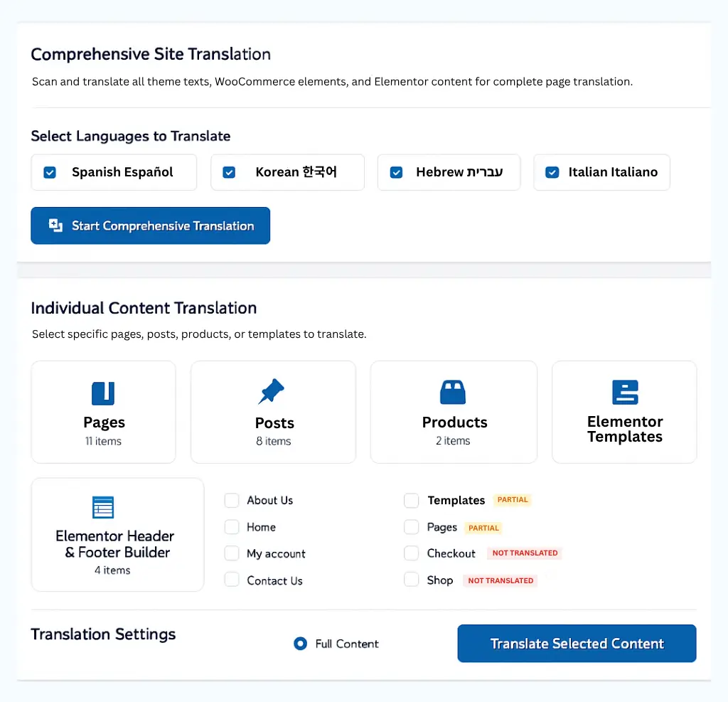Click the translate icon on the blue button
728x702 pixels.
pyautogui.click(x=55, y=225)
